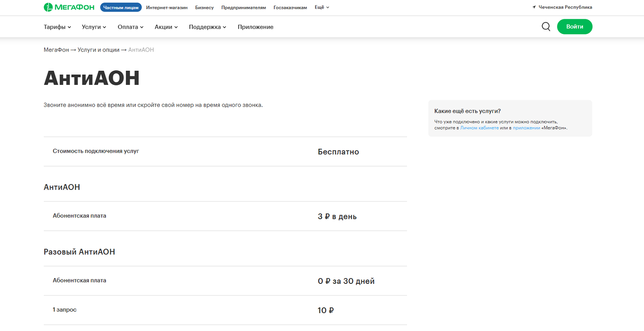The height and width of the screenshot is (331, 644).
Task: Click the 3 ₽ в день value
Action: pyautogui.click(x=337, y=217)
